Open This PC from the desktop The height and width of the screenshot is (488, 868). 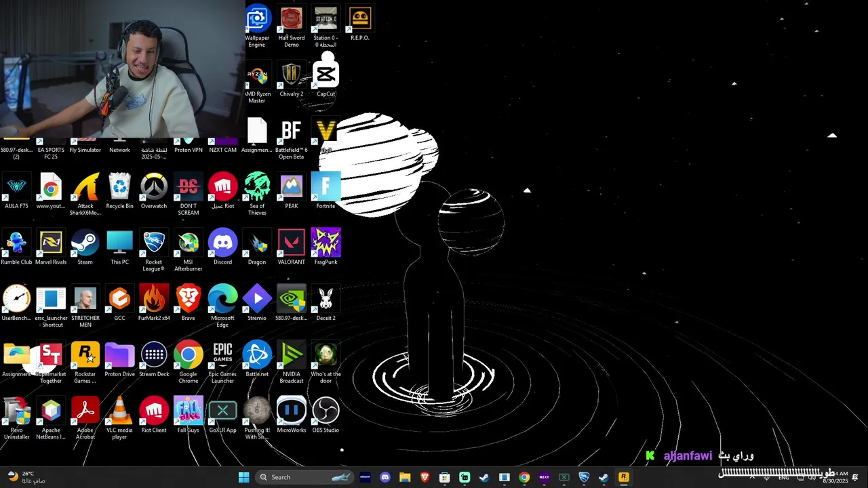click(x=119, y=247)
